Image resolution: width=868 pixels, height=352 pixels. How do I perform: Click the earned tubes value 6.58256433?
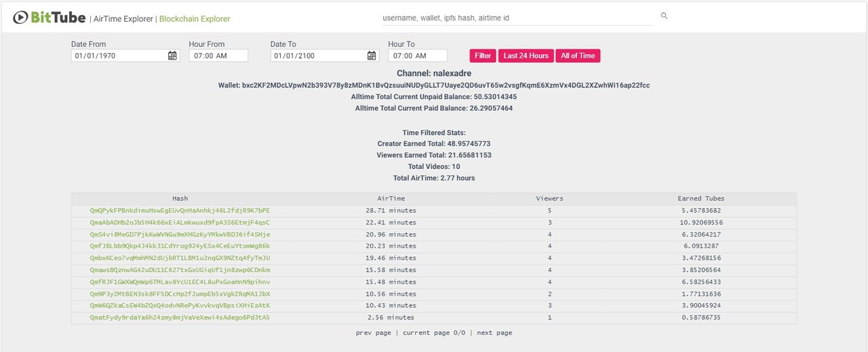[701, 281]
